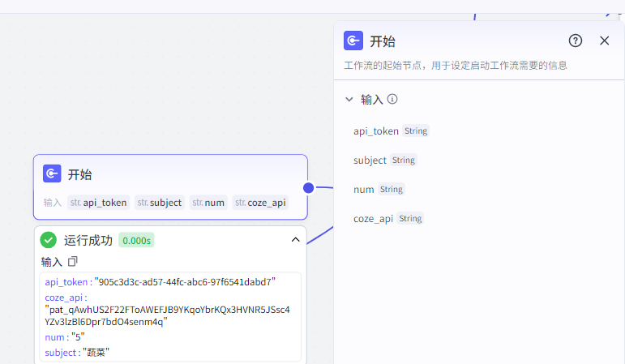Click String type badge next to num
Screen dimensions: 625x364
tap(391, 189)
